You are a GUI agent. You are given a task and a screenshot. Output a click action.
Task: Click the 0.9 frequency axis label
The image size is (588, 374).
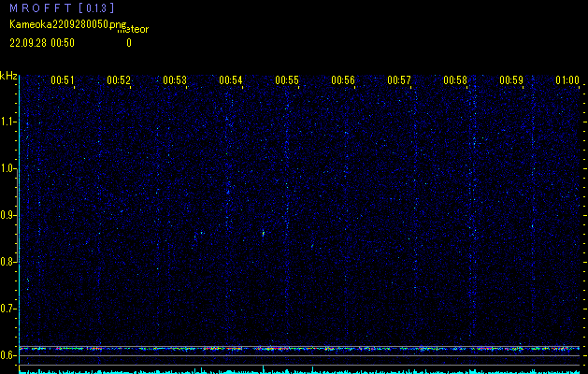pos(8,215)
